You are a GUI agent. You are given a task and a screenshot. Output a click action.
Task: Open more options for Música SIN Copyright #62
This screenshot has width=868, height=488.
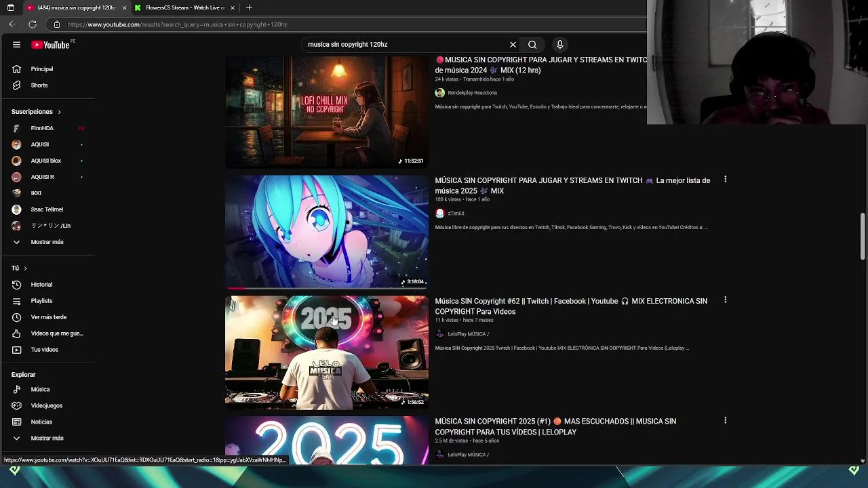click(726, 300)
